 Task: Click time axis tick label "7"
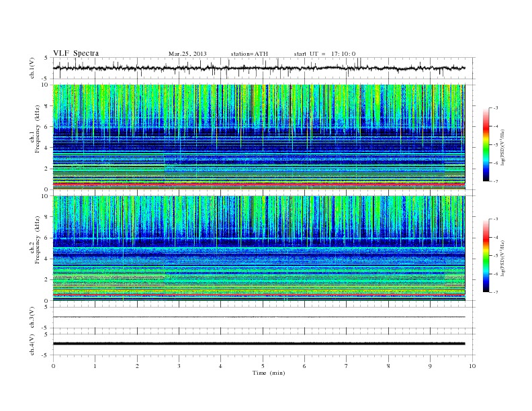click(x=347, y=366)
